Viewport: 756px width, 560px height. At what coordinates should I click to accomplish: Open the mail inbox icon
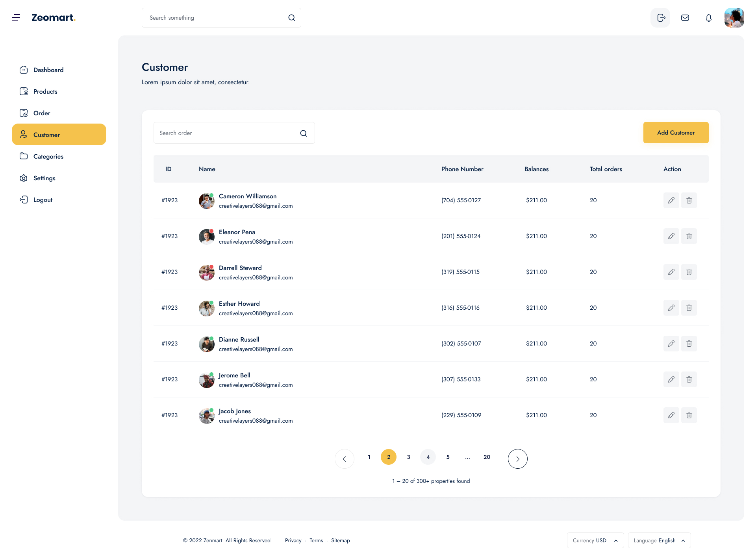685,18
